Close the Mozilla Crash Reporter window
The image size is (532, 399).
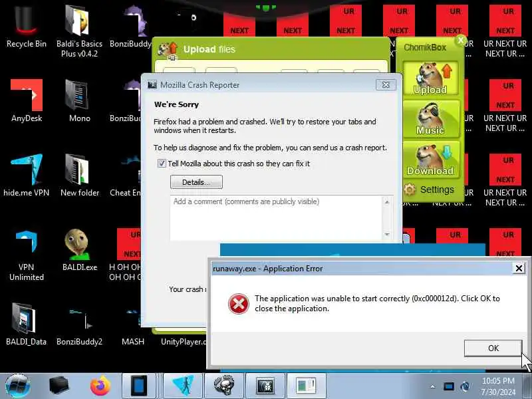(386, 85)
